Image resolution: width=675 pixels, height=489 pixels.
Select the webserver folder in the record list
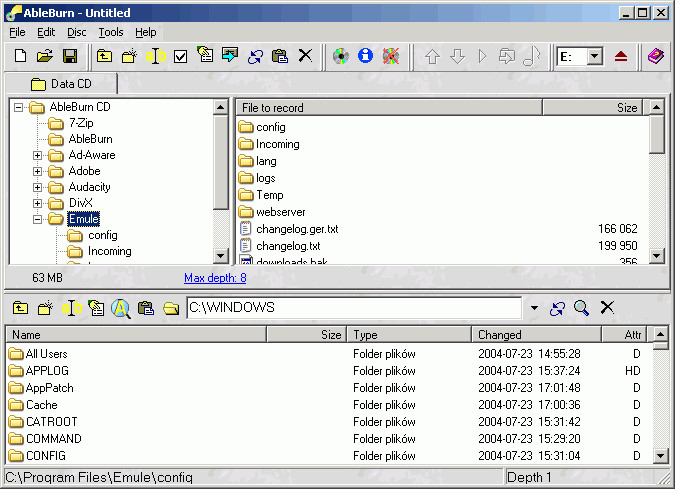pos(281,212)
